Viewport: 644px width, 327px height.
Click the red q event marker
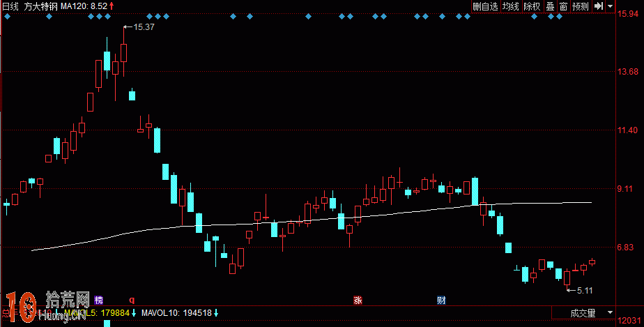[132, 300]
